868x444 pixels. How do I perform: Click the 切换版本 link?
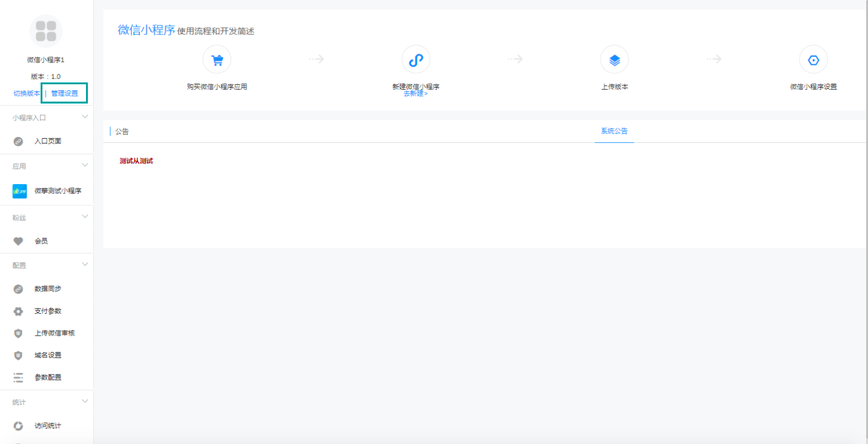coord(27,93)
